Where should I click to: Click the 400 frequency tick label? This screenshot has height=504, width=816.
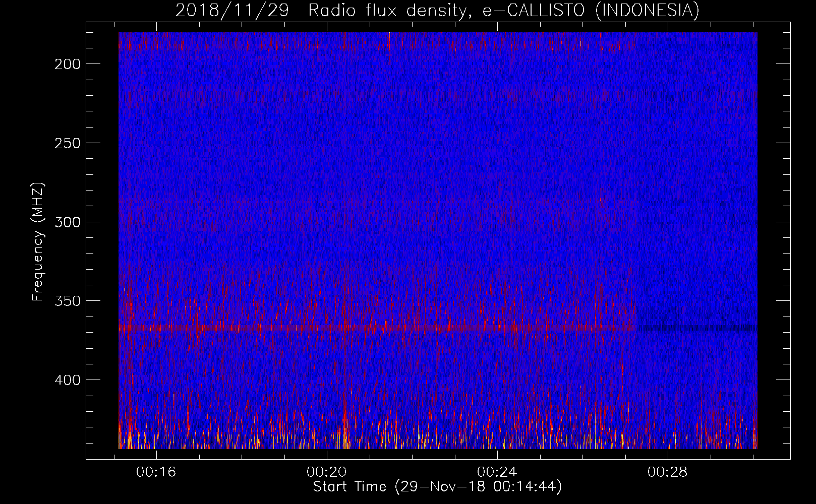click(68, 380)
